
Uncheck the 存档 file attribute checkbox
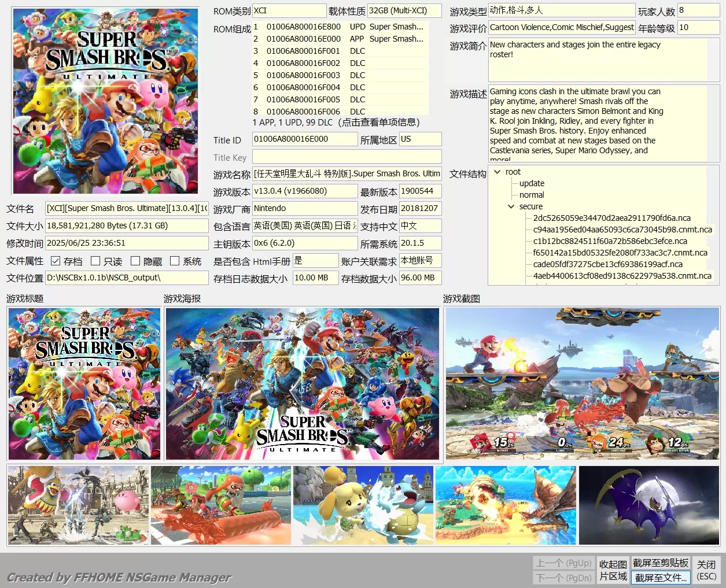(55, 260)
